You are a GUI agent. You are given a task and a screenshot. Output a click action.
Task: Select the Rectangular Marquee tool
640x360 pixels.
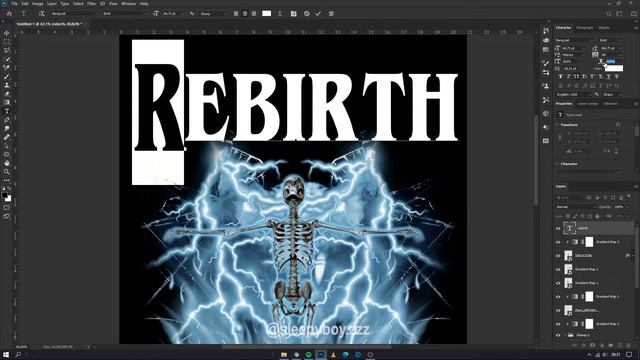pos(7,42)
